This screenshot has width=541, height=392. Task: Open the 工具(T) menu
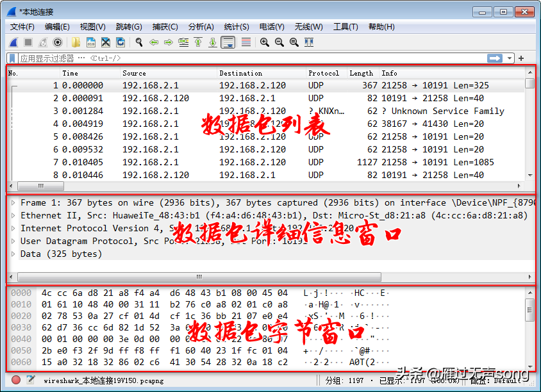[345, 27]
